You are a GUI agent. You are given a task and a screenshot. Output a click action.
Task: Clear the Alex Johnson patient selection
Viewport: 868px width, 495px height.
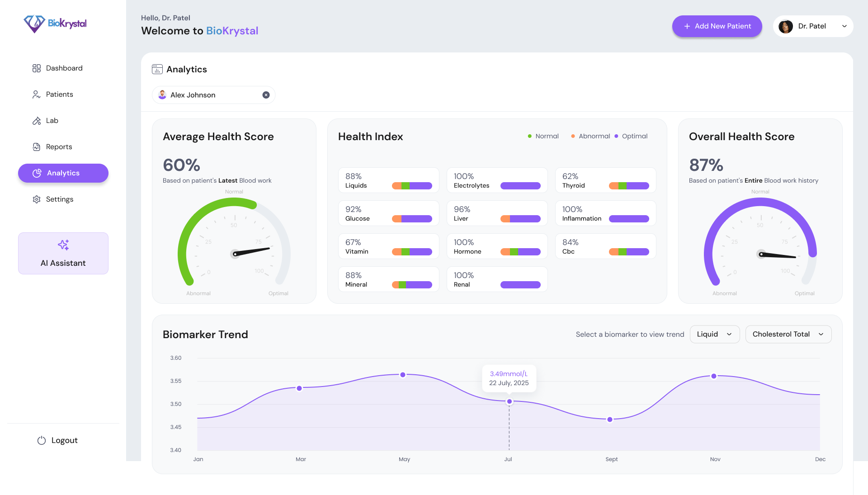point(266,95)
